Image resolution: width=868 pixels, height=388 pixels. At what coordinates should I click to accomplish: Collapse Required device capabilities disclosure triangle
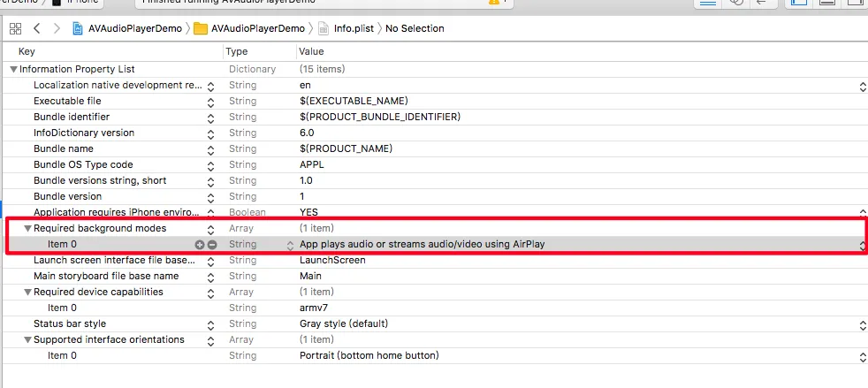(x=27, y=293)
